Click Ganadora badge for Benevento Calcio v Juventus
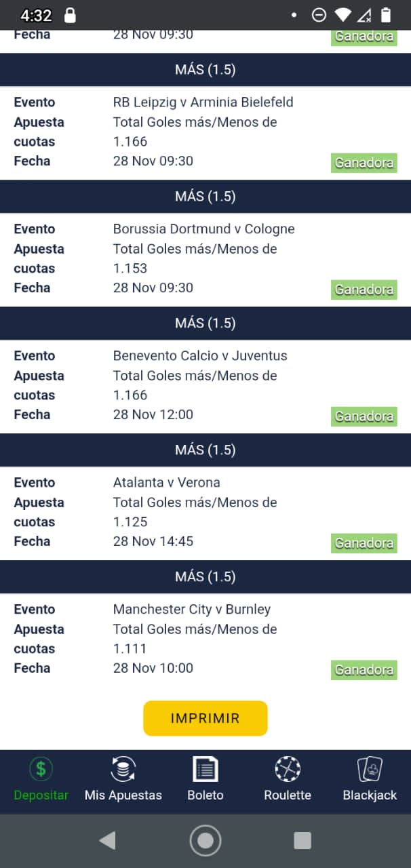Screen dimensions: 411x868 tap(364, 416)
